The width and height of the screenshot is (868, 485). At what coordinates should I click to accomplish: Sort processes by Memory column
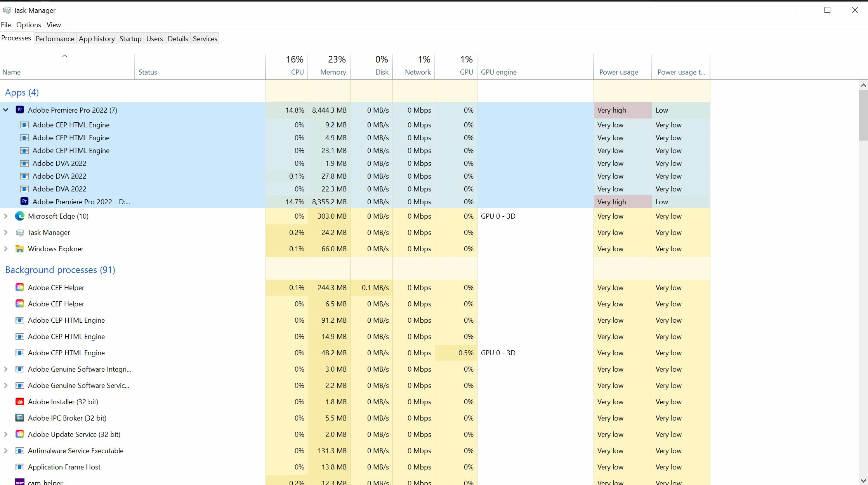[x=333, y=72]
